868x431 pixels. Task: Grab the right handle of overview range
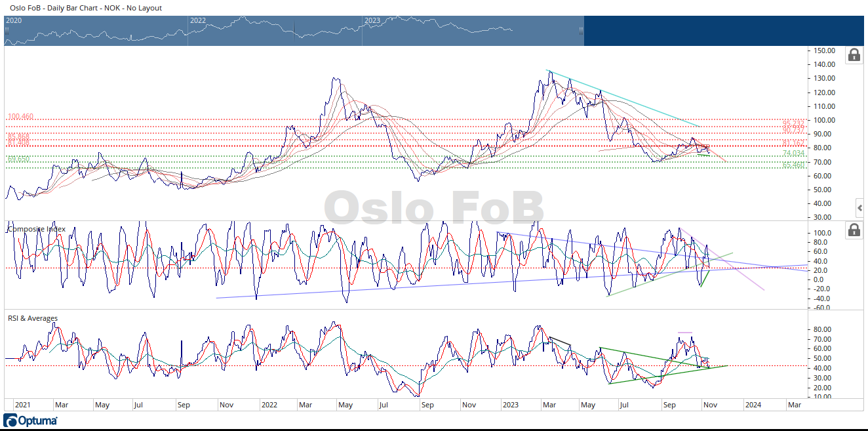pyautogui.click(x=581, y=30)
